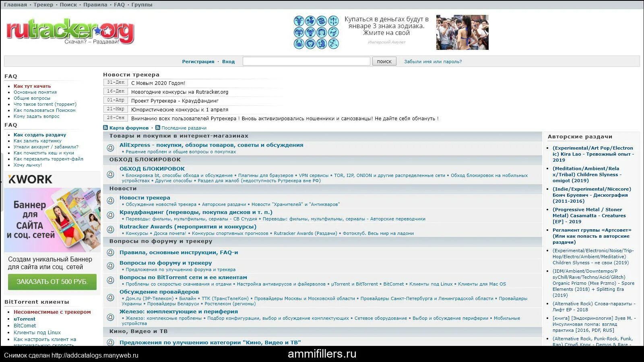Open the Карта форумов link

[129, 128]
